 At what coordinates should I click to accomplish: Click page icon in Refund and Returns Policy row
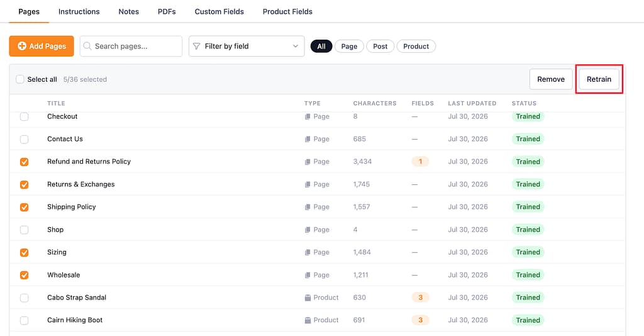[307, 162]
